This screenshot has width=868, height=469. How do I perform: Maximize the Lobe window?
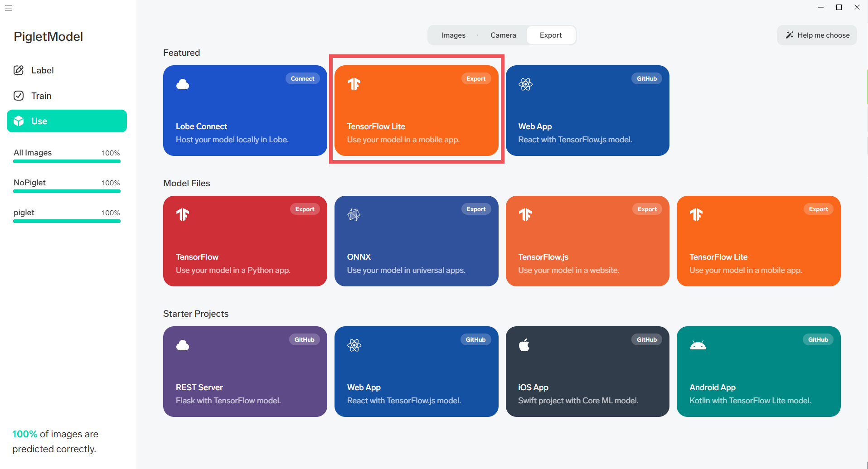(x=839, y=7)
